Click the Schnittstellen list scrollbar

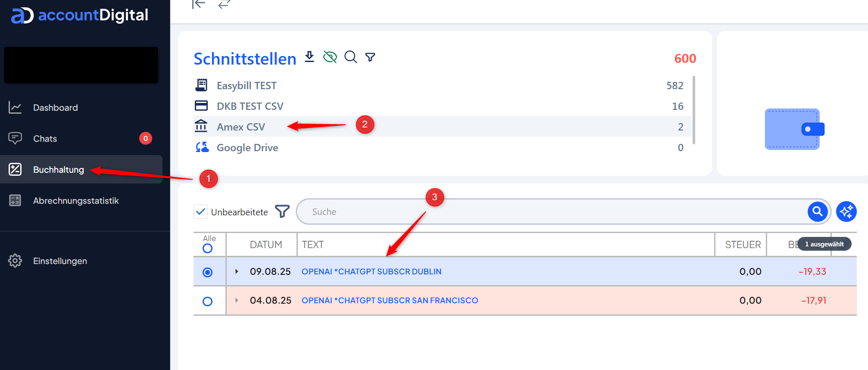tap(694, 110)
